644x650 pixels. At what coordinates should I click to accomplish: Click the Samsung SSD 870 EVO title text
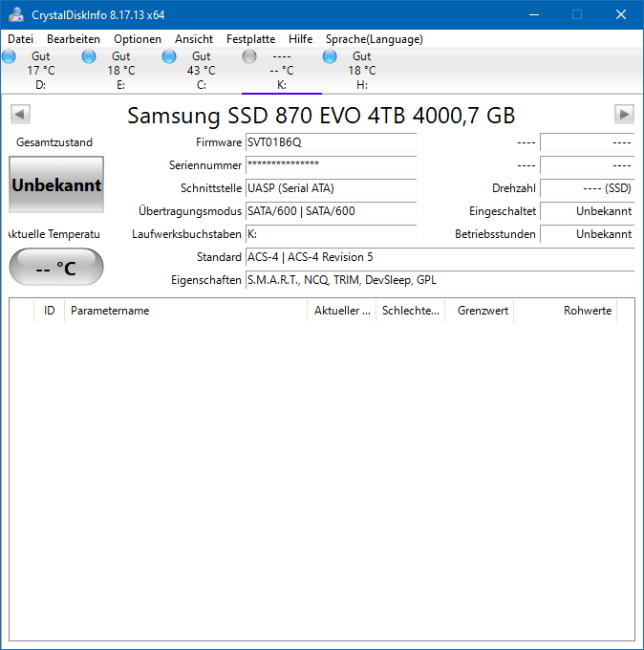(x=321, y=116)
